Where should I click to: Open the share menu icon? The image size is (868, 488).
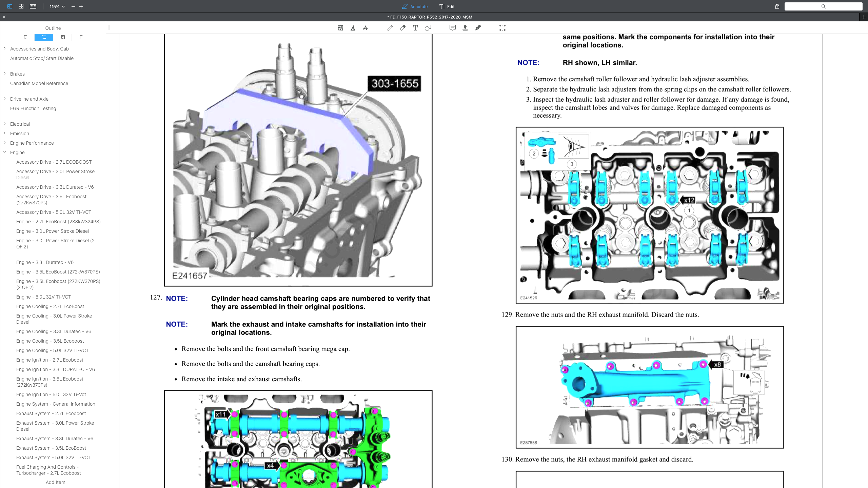click(x=777, y=6)
